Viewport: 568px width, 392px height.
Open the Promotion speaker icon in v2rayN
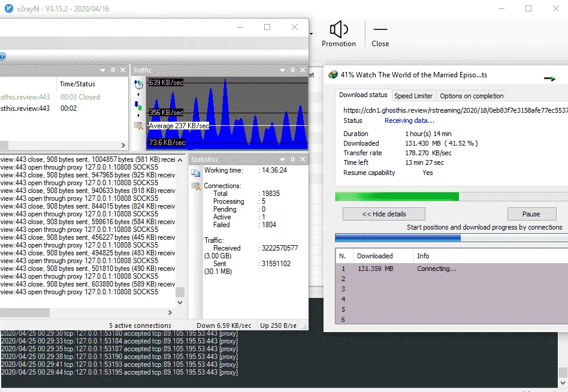tap(339, 29)
